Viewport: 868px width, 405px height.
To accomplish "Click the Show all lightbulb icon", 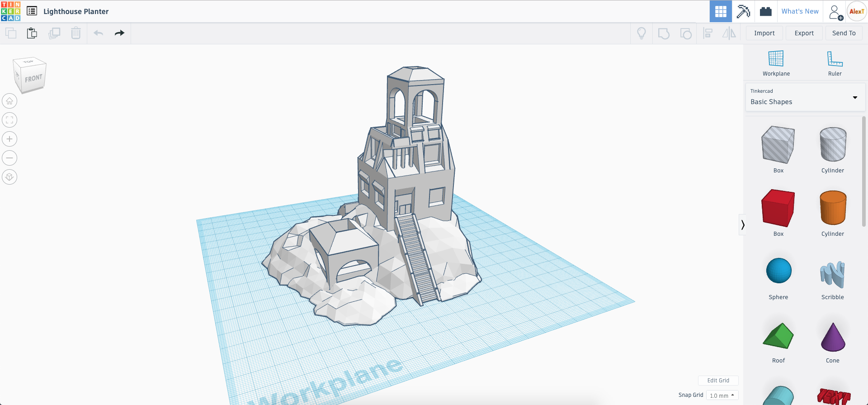I will click(642, 33).
